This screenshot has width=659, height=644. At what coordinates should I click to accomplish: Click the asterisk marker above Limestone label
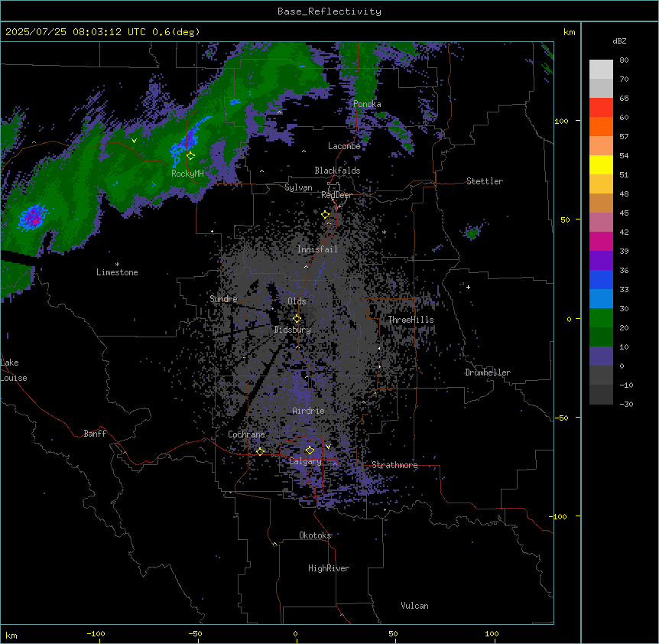[x=117, y=265]
